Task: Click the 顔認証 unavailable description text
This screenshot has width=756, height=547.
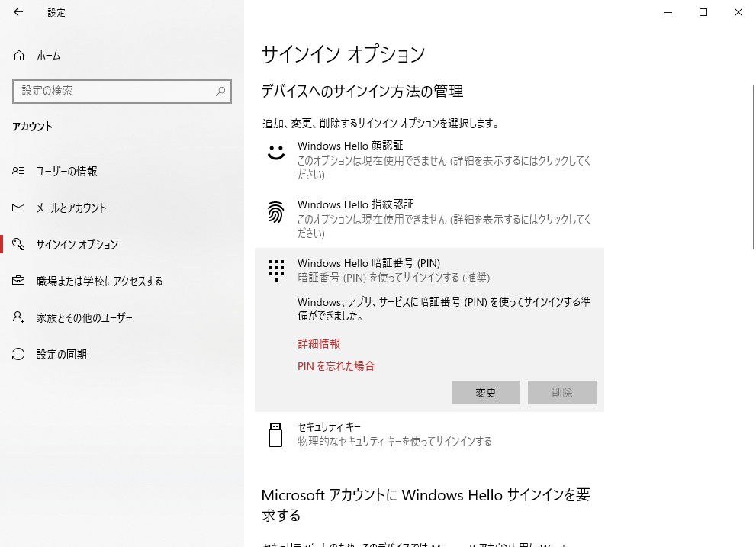Action: 444,167
